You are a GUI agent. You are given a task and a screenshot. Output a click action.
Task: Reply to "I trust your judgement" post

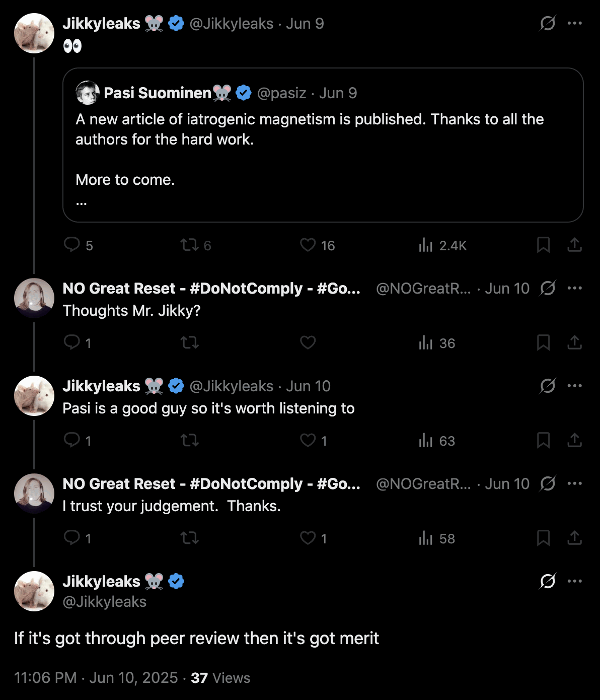coord(72,538)
